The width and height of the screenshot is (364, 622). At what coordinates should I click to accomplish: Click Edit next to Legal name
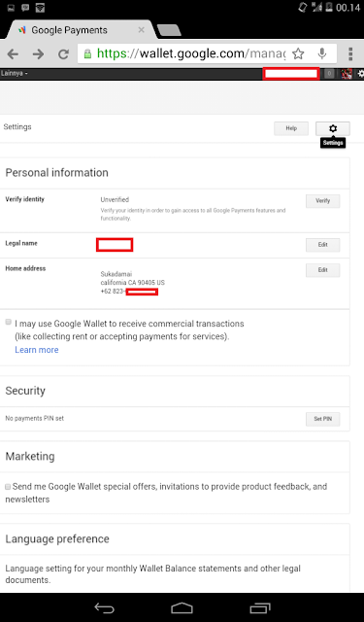point(323,245)
